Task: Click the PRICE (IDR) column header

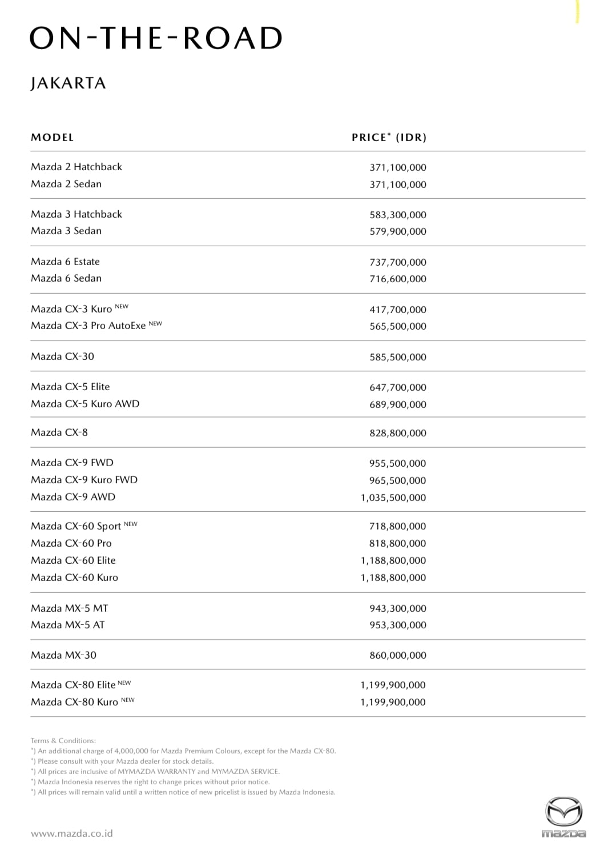Action: 389,138
